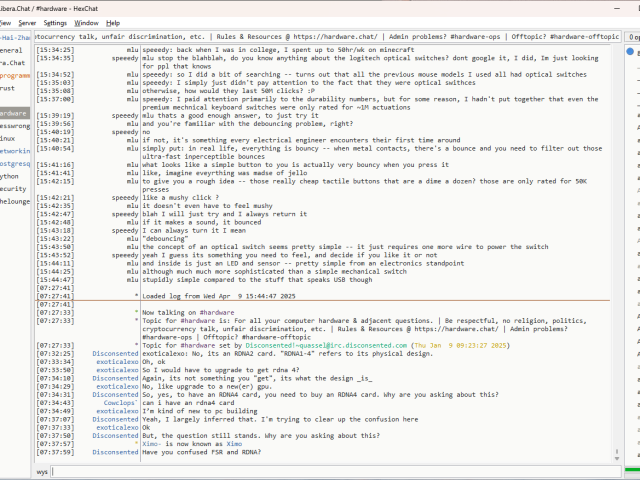Select the python channel
The image size is (640, 480).
(x=11, y=175)
